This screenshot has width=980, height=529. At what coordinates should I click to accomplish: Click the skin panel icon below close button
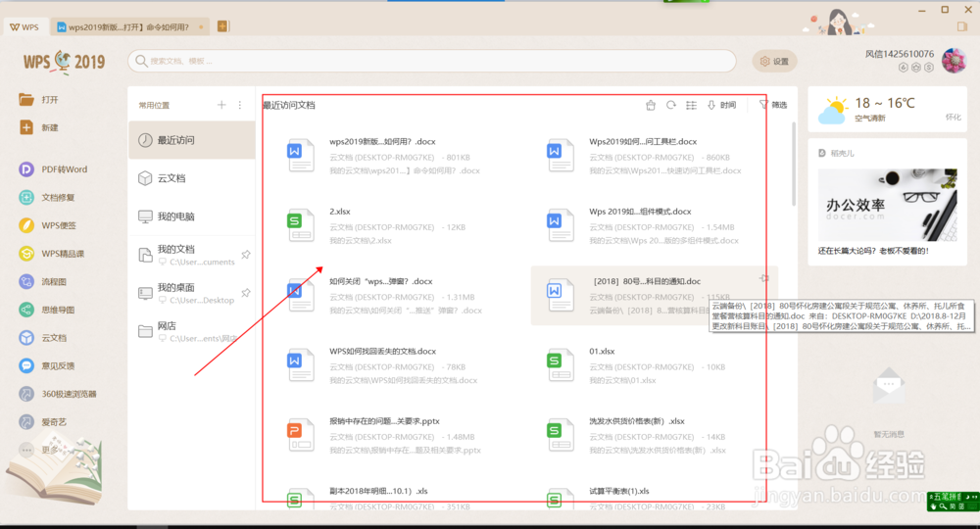click(x=962, y=26)
